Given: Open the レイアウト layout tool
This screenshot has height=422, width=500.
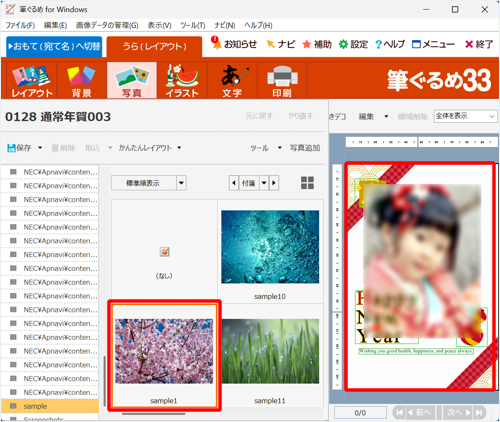Looking at the screenshot, I should click(32, 80).
